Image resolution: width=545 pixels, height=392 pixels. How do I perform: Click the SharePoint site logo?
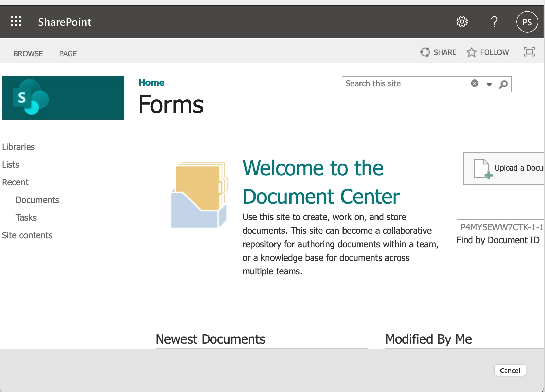coord(63,98)
